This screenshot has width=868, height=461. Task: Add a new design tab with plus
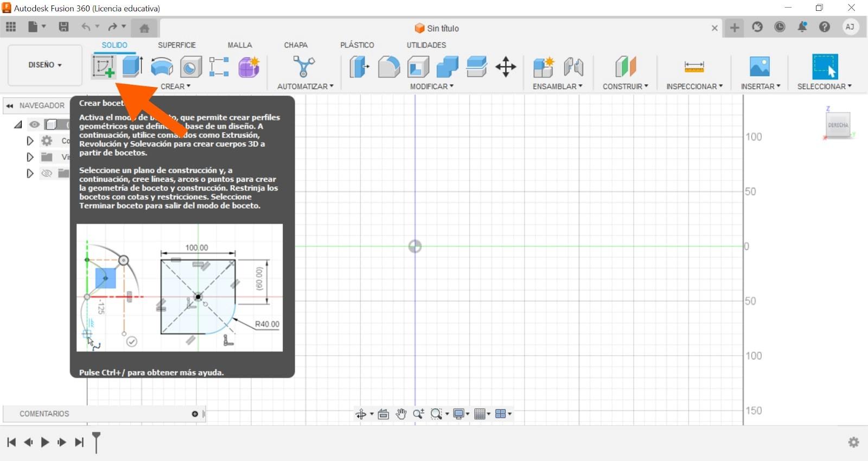pos(735,28)
